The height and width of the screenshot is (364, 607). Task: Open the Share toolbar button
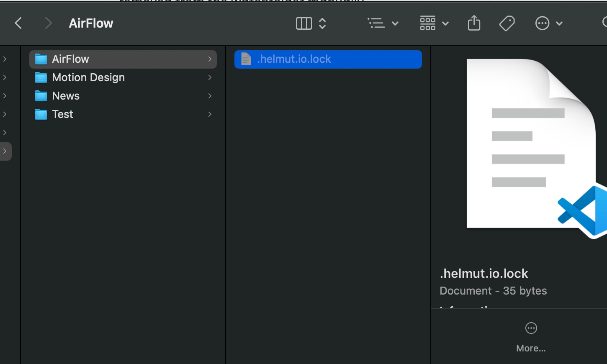474,23
